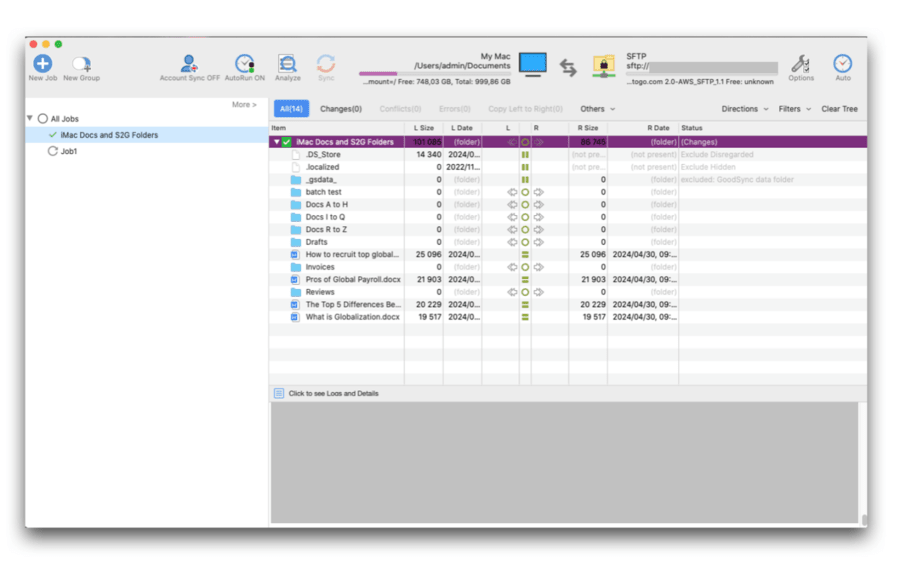900x563 pixels.
Task: Click the Clear Tree button
Action: pos(839,109)
